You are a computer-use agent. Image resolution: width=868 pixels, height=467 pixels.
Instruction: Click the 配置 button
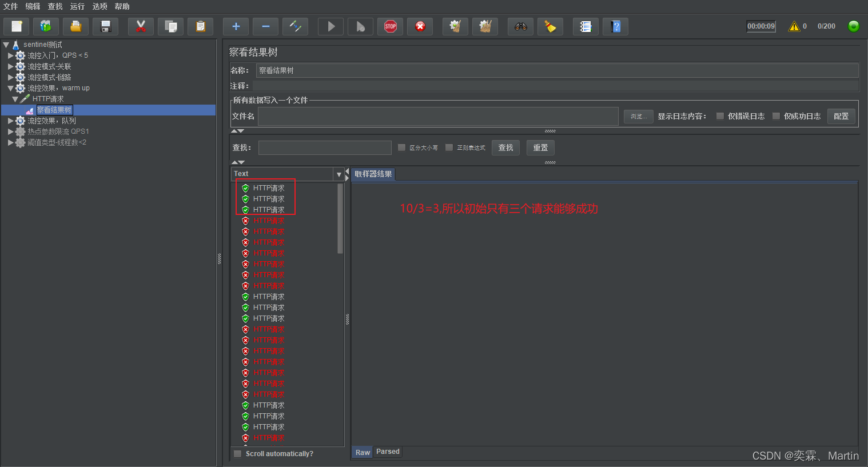[x=841, y=116]
